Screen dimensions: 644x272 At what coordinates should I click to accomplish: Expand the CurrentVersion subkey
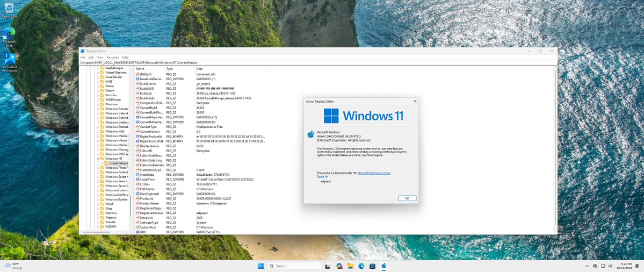(102, 163)
